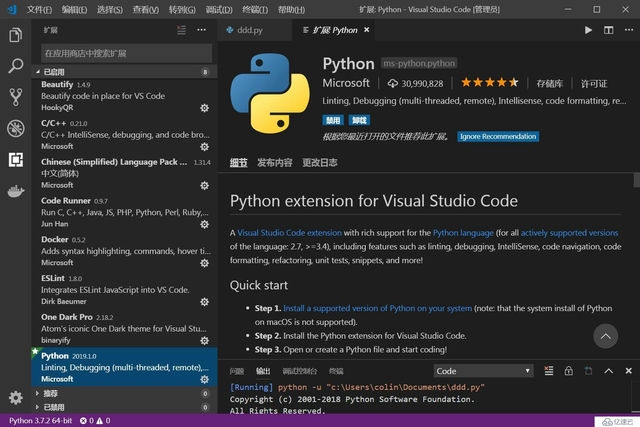Open Visual Studio Code extension link
This screenshot has height=427, width=640.
pos(289,233)
